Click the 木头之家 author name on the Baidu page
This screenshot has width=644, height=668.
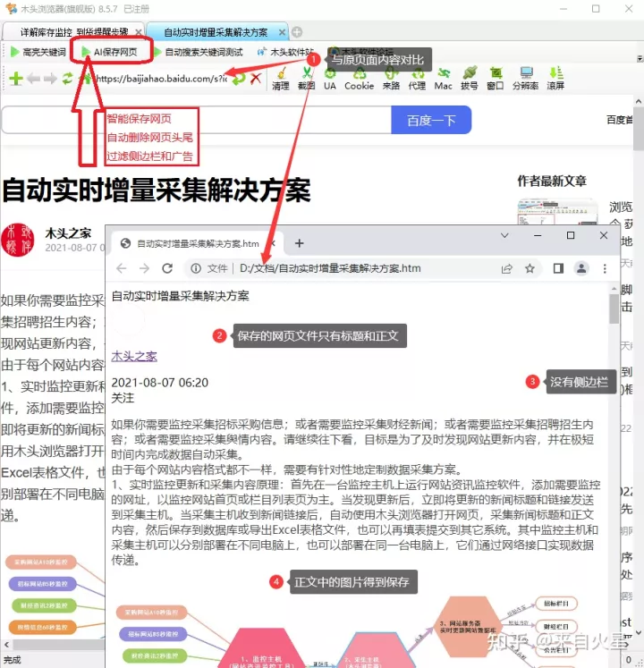[x=68, y=233]
